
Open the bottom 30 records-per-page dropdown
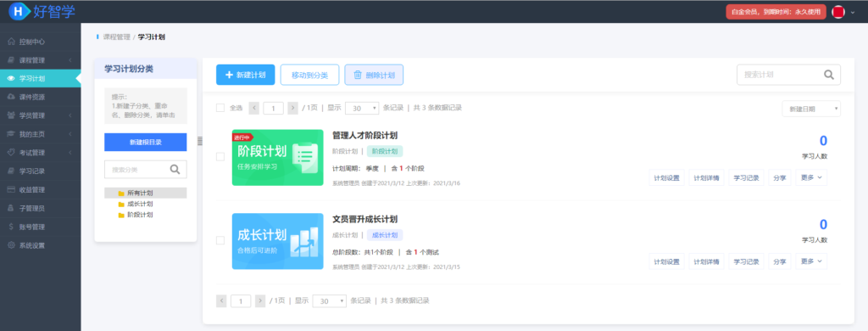point(330,301)
